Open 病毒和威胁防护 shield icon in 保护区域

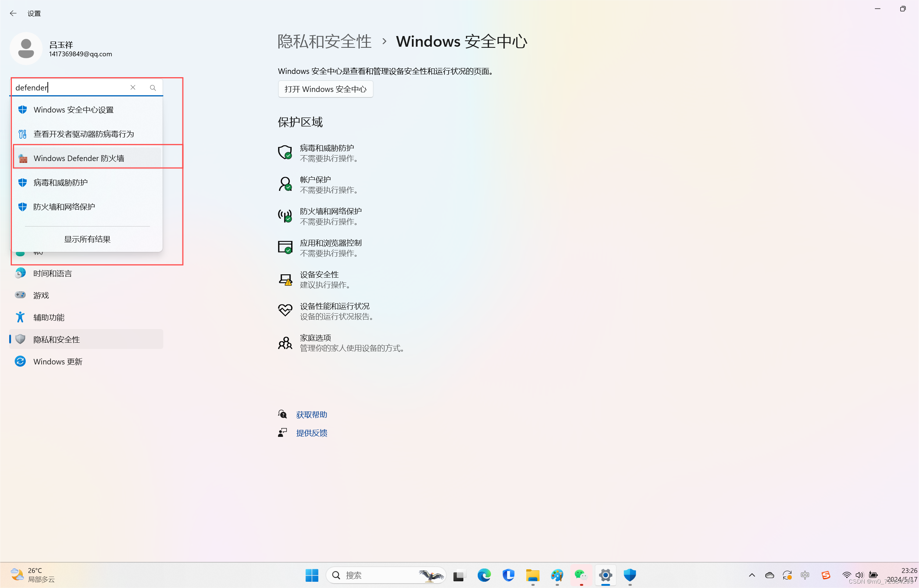click(x=285, y=153)
